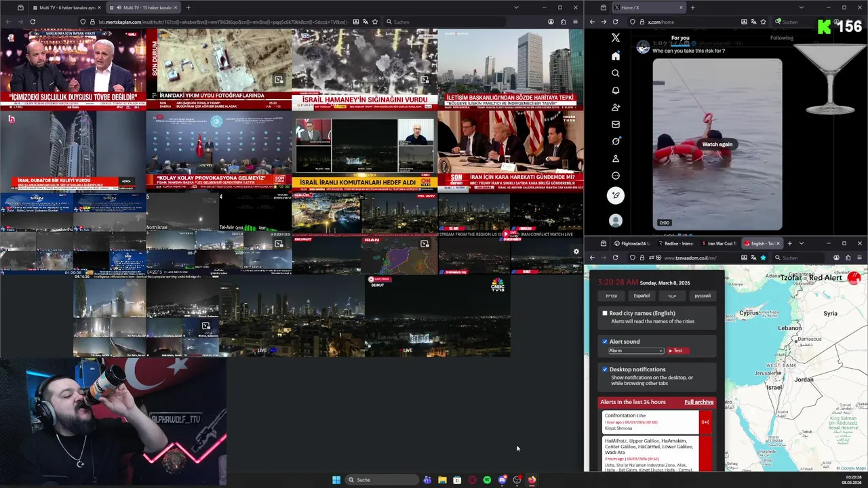Switch to the Redline tab
This screenshot has width=868, height=488.
point(674,243)
